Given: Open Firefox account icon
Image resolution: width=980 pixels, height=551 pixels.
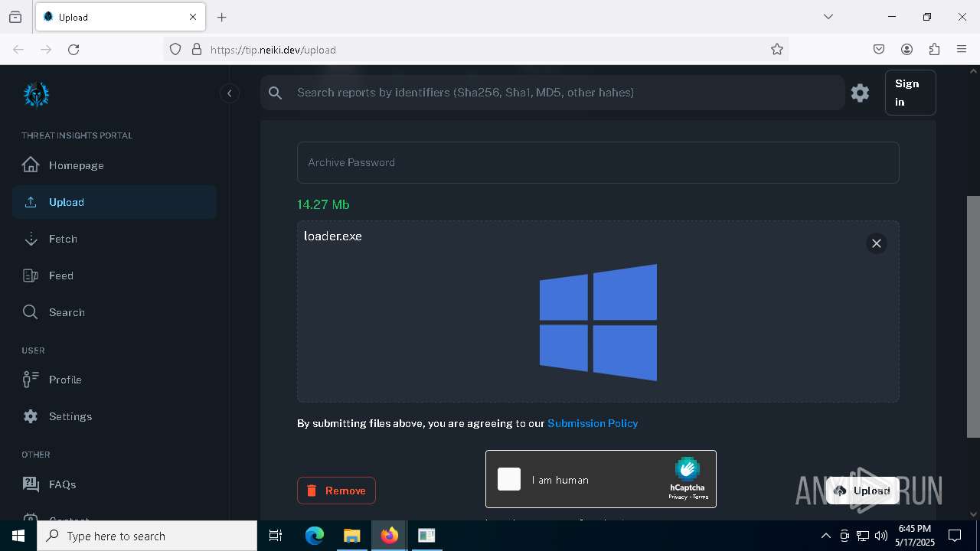Looking at the screenshot, I should [906, 49].
